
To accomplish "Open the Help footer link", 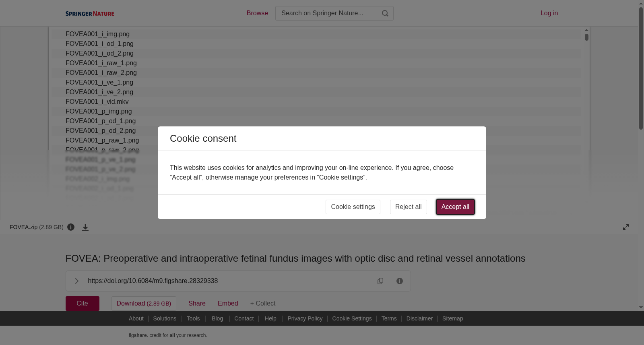I will [x=270, y=318].
